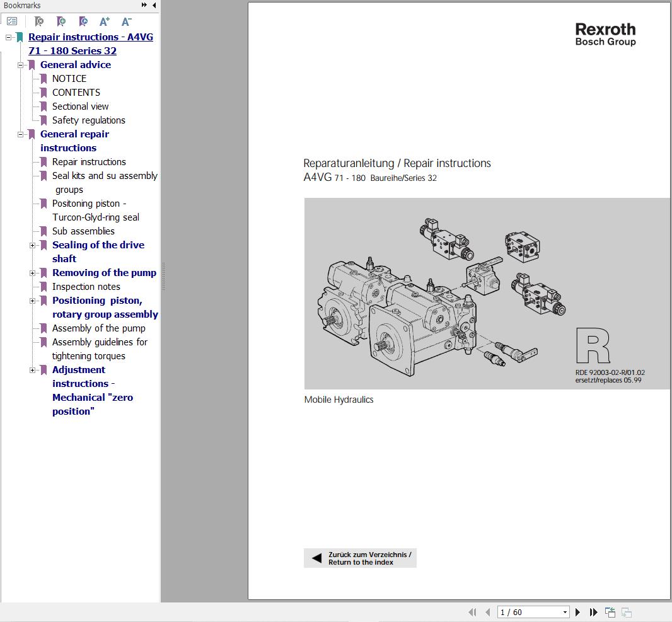
Task: Open Repair instructions - A4VG root bookmark
Action: tap(90, 43)
